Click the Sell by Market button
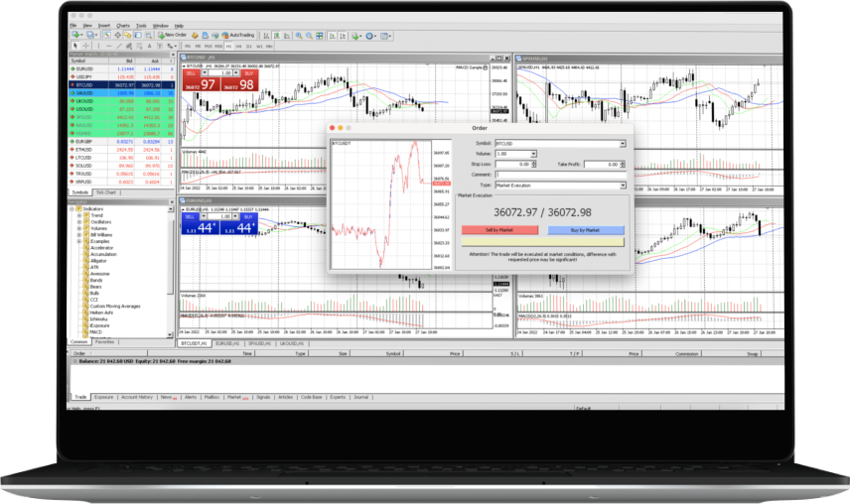 (499, 229)
